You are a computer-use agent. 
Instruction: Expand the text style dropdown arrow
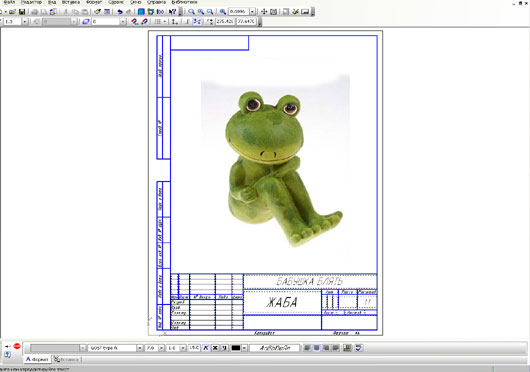(x=82, y=348)
